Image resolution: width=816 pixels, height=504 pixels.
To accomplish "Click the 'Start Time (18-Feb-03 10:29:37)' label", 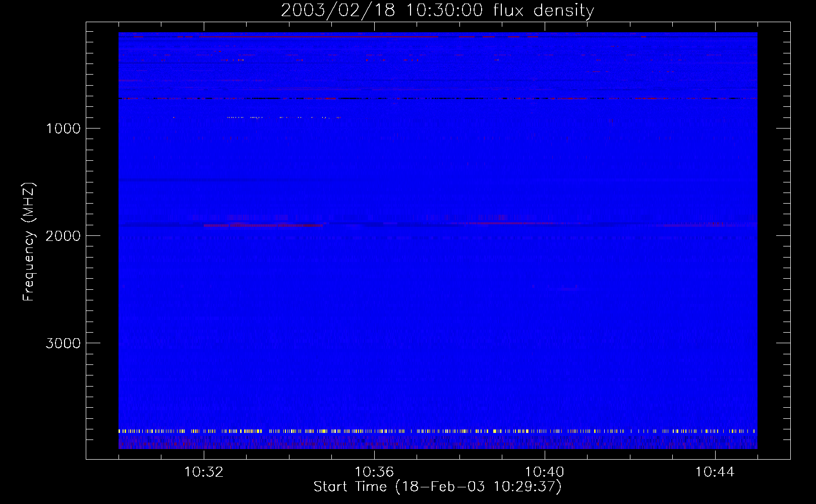I will point(437,487).
